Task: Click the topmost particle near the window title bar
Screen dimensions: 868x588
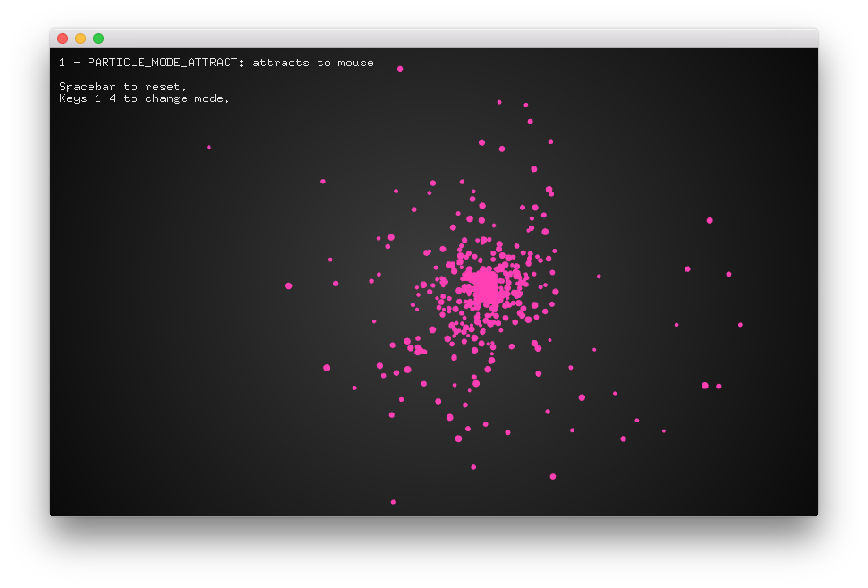Action: tap(400, 68)
